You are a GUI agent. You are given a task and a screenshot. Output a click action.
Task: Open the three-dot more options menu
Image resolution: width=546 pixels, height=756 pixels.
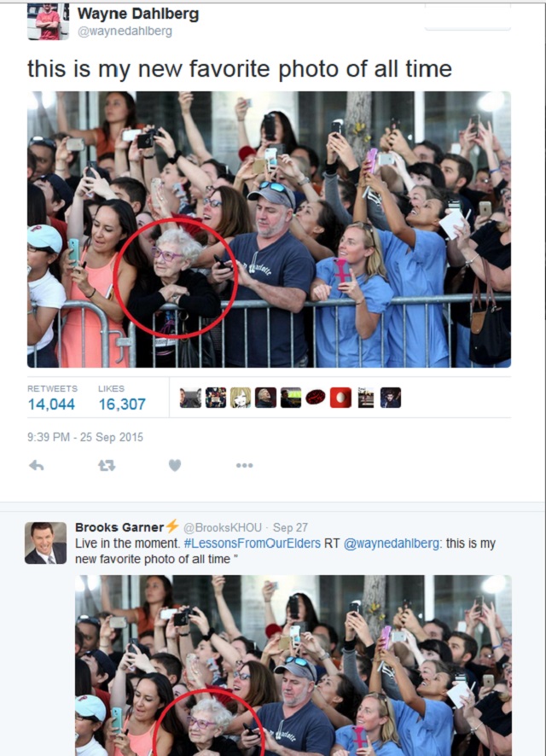click(244, 465)
